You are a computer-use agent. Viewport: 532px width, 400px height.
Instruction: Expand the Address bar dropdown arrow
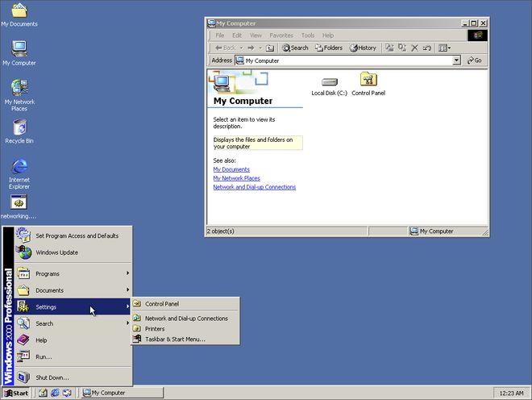click(x=456, y=60)
